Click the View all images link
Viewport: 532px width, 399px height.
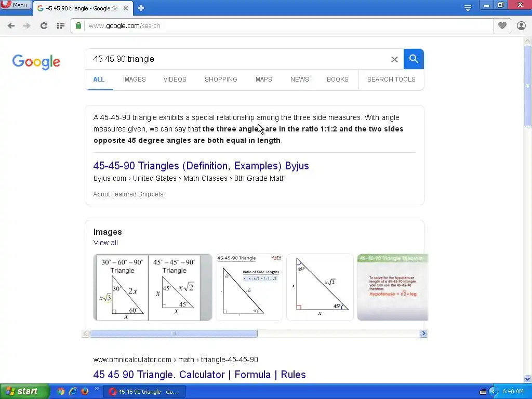pos(105,243)
